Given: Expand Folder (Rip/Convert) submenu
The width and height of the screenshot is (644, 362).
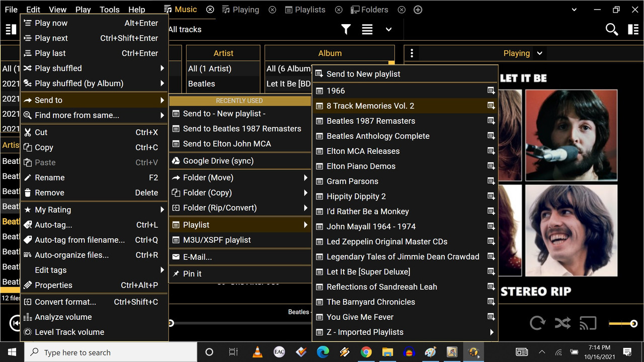Looking at the screenshot, I should click(x=305, y=208).
